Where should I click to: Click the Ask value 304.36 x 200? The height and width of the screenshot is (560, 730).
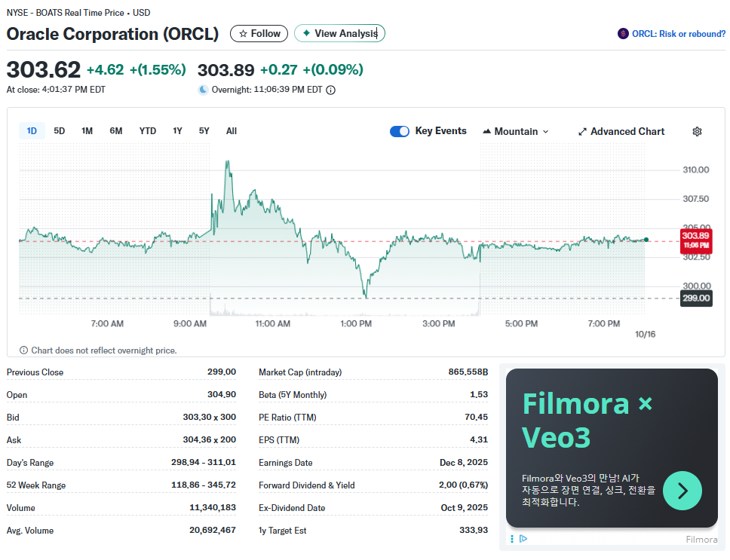coord(209,439)
